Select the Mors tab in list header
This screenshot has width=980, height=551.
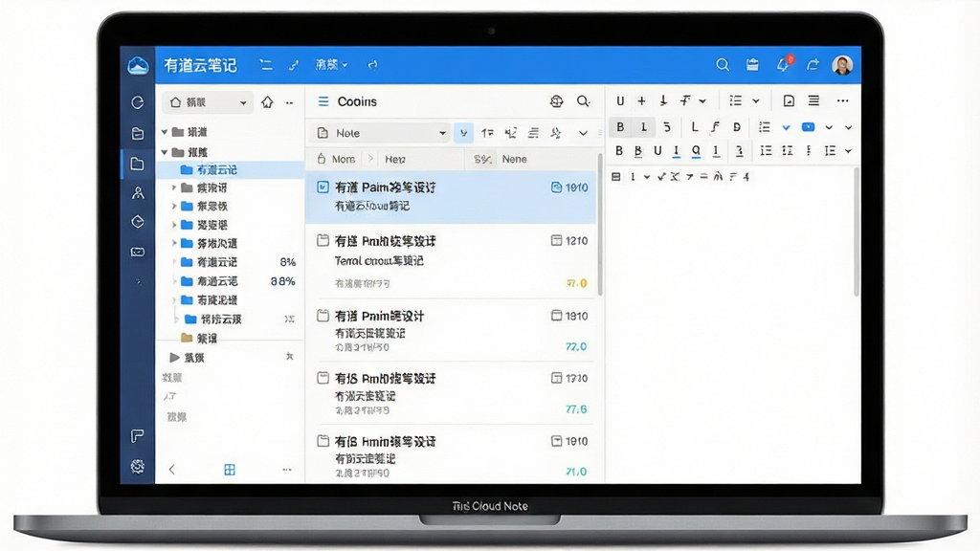344,160
